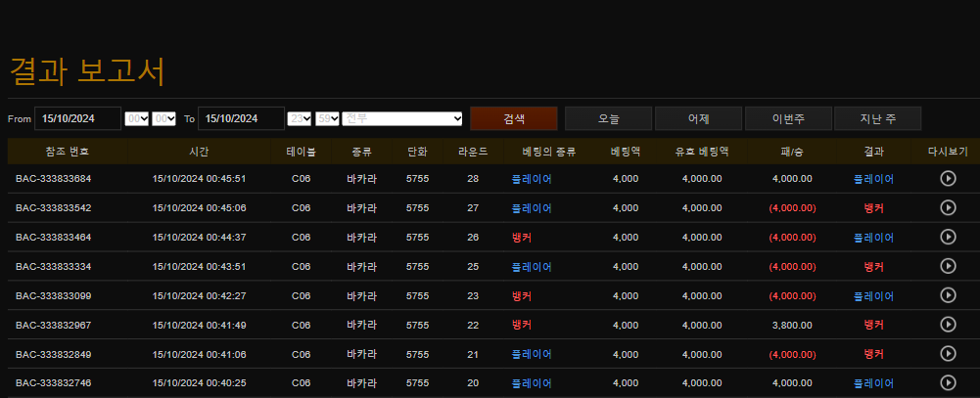Viewport: 980px width, 398px height.
Task: Open From minute dropdown
Action: pyautogui.click(x=164, y=118)
